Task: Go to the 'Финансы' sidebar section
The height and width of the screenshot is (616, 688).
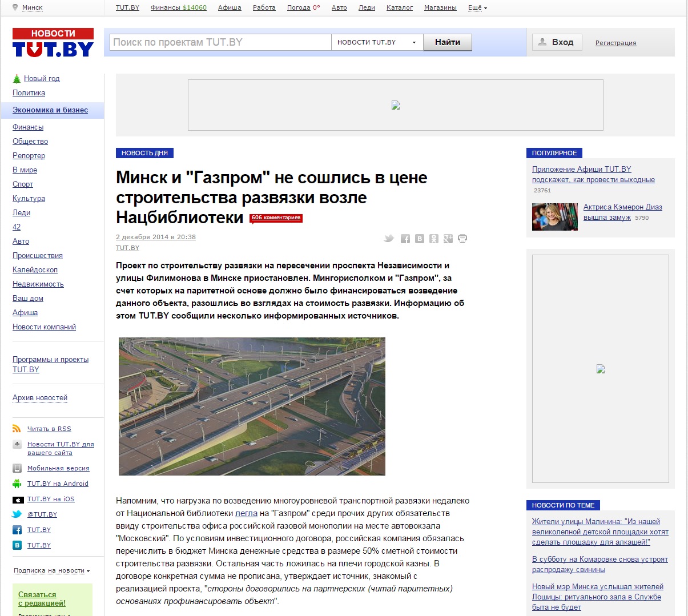Action: [28, 127]
